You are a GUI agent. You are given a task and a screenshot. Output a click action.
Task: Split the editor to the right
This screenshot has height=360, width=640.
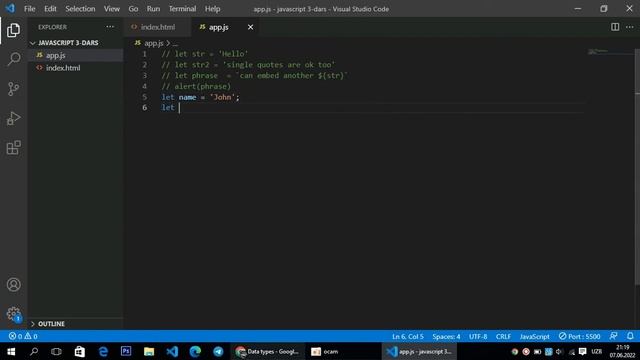(615, 27)
